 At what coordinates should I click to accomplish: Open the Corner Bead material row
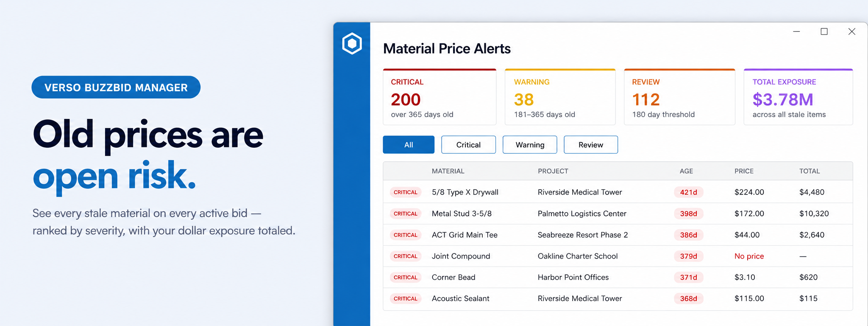618,277
